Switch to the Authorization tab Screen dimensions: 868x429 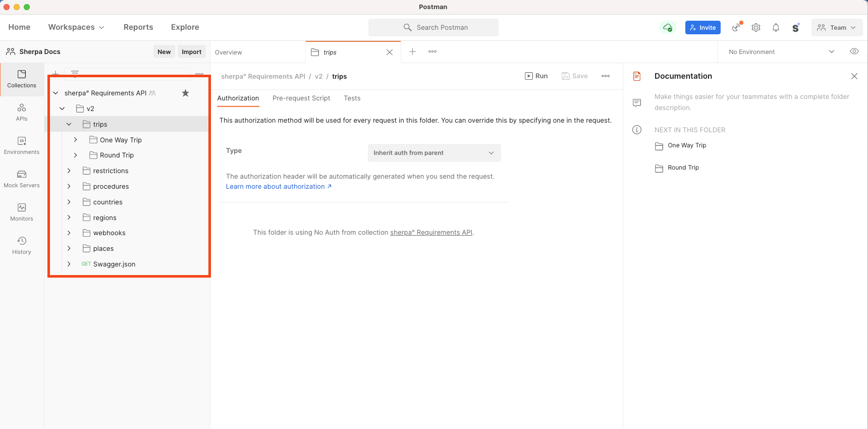(238, 98)
